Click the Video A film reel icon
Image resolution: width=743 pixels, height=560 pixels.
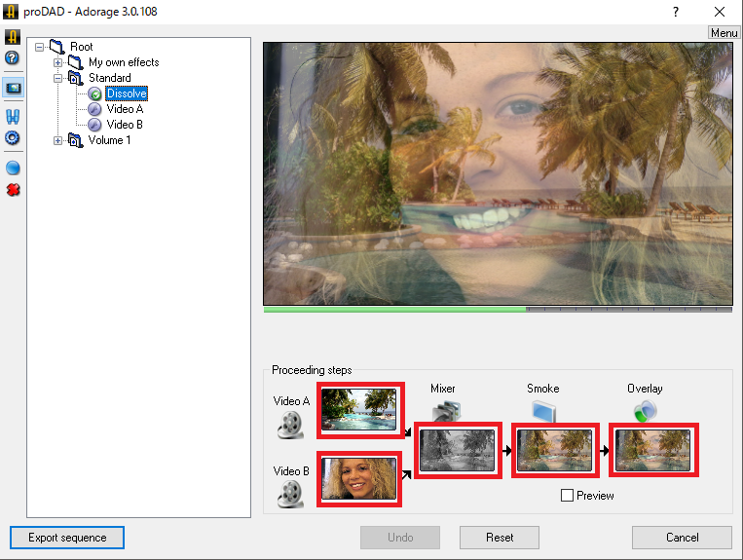tap(290, 425)
